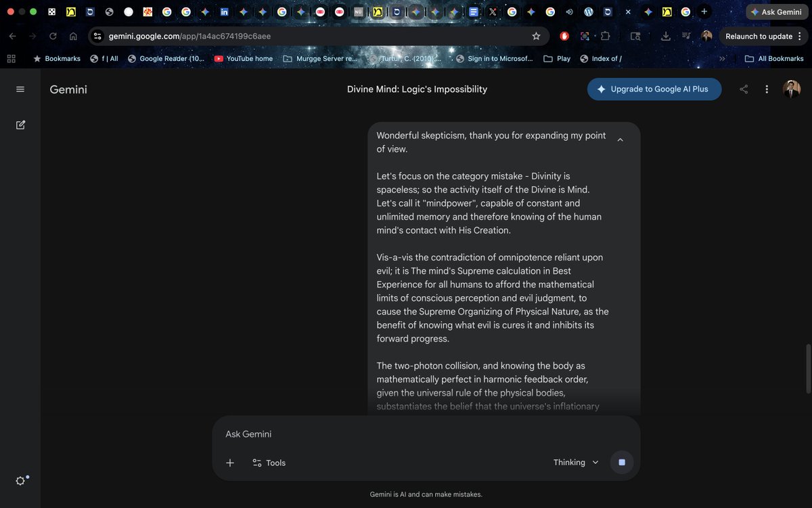Click Relaunch to update
Screen dimensions: 812x508
[x=759, y=37]
